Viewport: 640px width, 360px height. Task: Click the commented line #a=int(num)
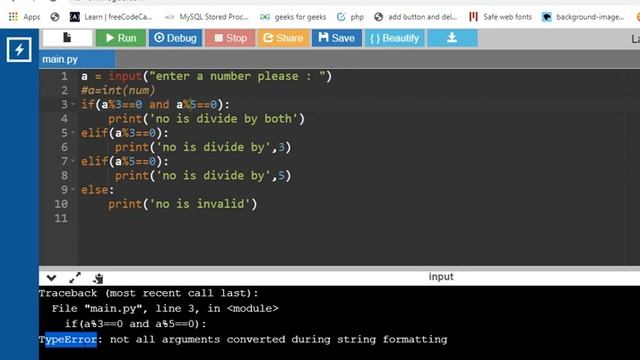tap(118, 90)
